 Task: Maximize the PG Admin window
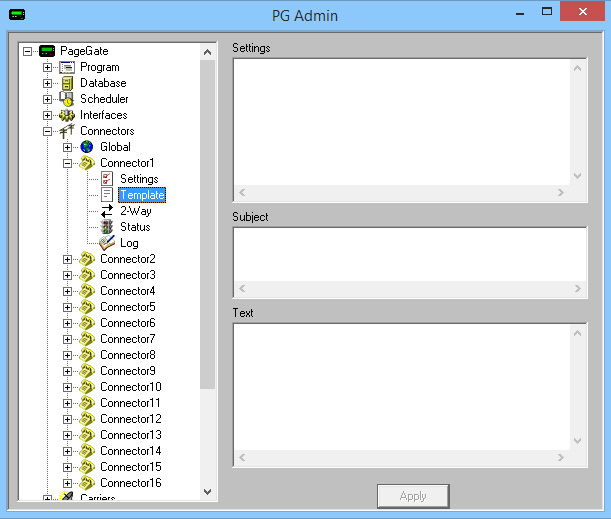(x=547, y=11)
